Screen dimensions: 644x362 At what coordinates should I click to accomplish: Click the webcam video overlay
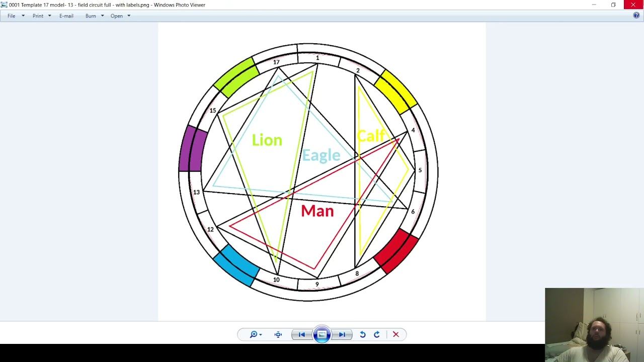coord(594,325)
